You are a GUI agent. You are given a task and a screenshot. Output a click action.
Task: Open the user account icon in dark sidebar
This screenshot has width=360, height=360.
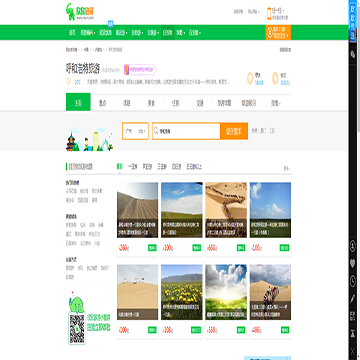(353, 247)
